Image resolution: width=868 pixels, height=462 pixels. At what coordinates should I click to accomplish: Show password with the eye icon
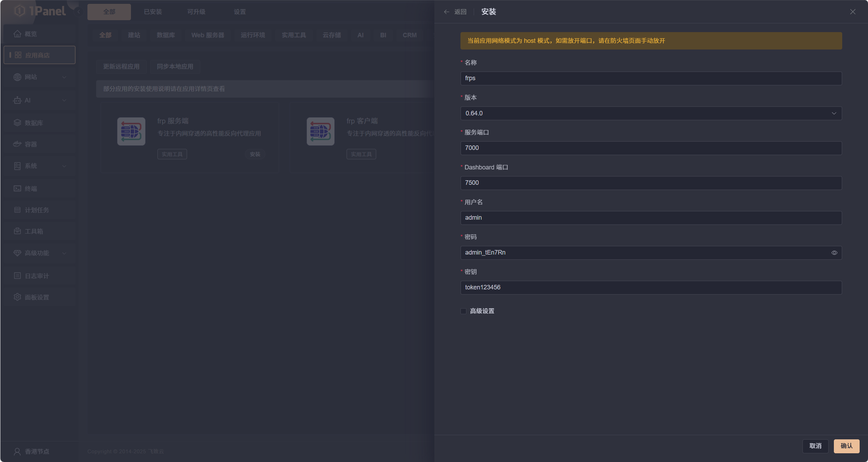834,253
